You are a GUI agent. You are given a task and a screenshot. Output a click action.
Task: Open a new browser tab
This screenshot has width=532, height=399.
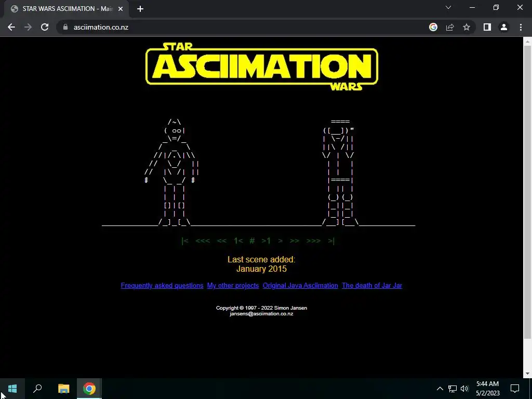[x=140, y=9]
